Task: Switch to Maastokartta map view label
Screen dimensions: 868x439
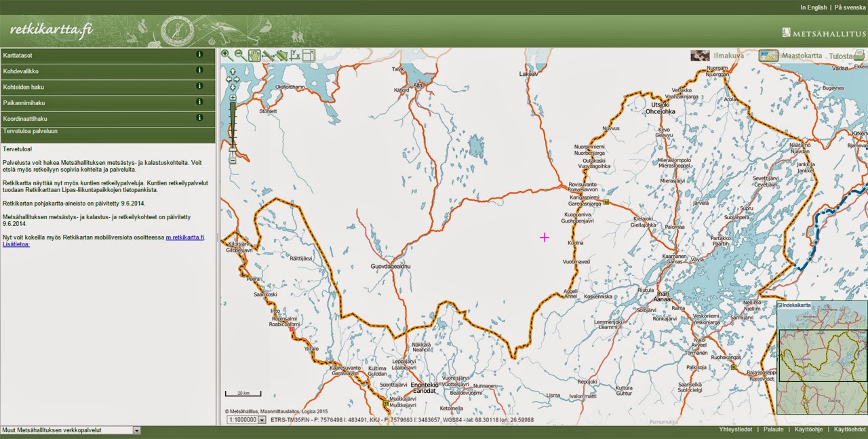Action: (x=802, y=56)
